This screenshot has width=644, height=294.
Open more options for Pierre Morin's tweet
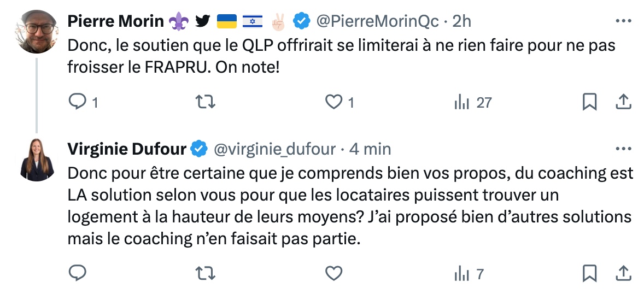(623, 21)
